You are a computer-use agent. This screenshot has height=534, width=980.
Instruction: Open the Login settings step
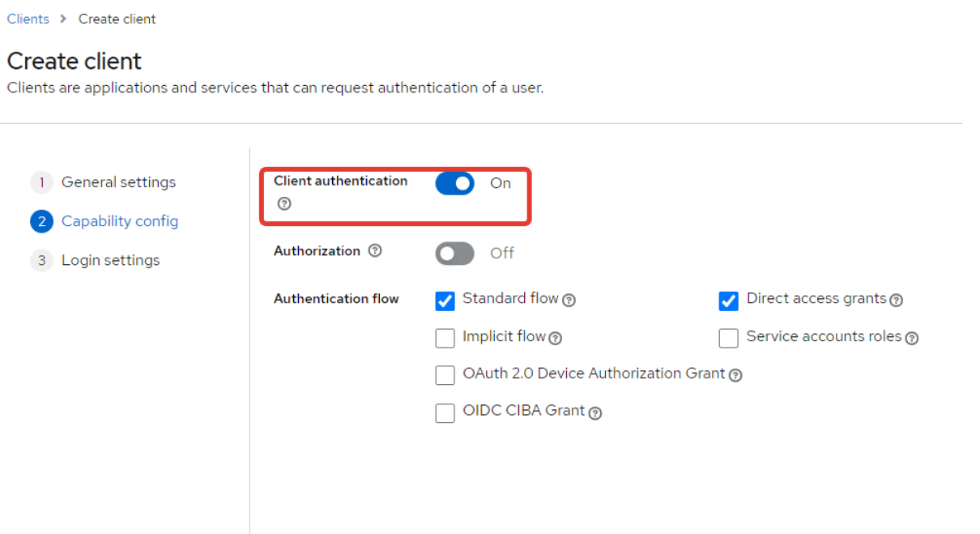point(110,260)
